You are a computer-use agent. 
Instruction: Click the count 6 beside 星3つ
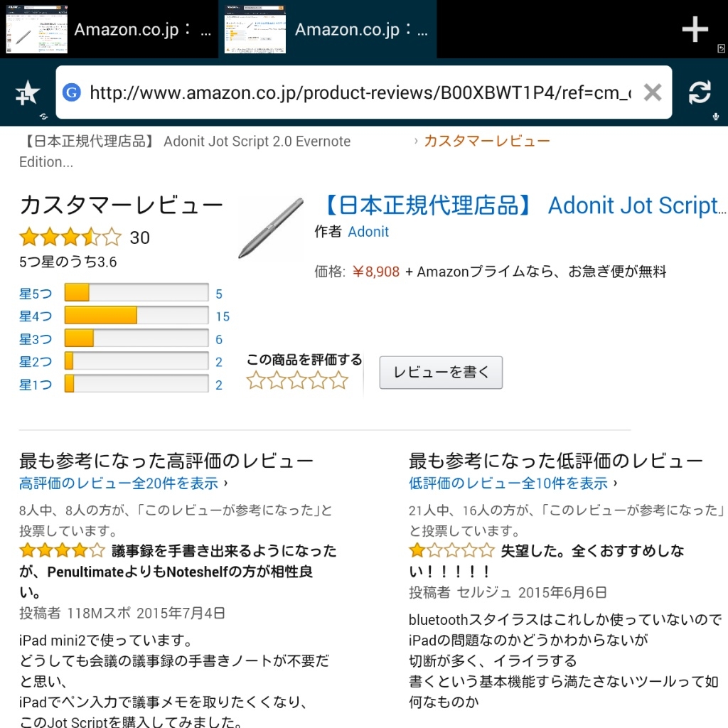click(219, 339)
